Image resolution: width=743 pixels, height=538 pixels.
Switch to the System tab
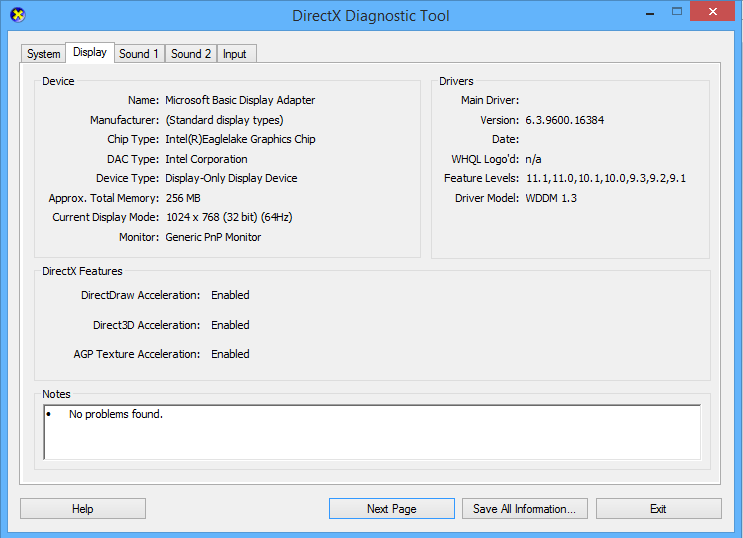[x=44, y=54]
